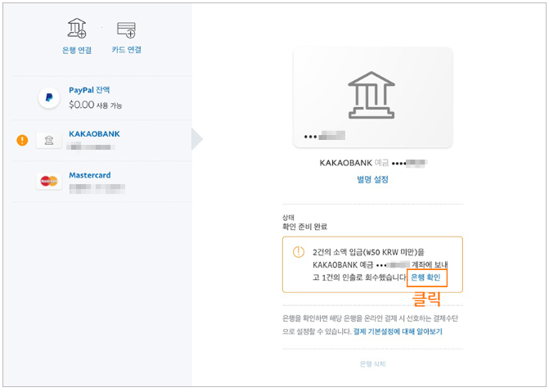The image size is (549, 392).
Task: Click the 은행 확인 link
Action: click(x=425, y=277)
